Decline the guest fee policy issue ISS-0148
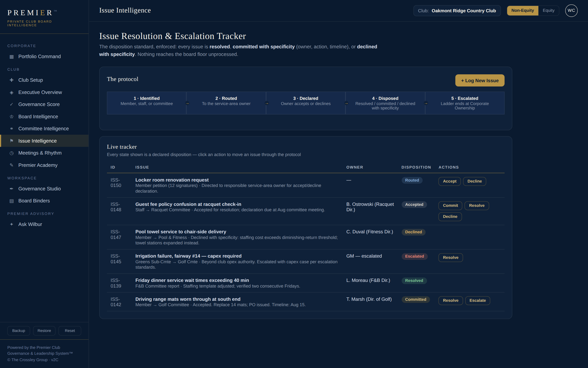The height and width of the screenshot is (368, 588). pyautogui.click(x=450, y=217)
